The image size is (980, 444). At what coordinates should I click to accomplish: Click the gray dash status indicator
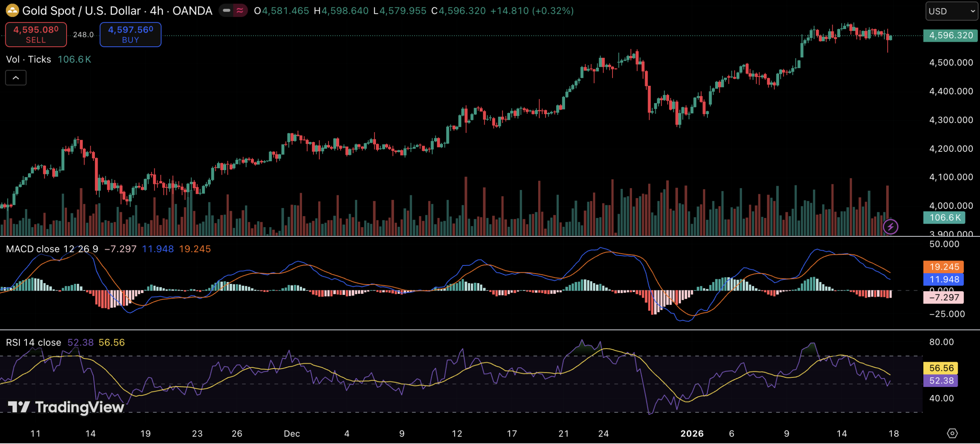point(227,11)
